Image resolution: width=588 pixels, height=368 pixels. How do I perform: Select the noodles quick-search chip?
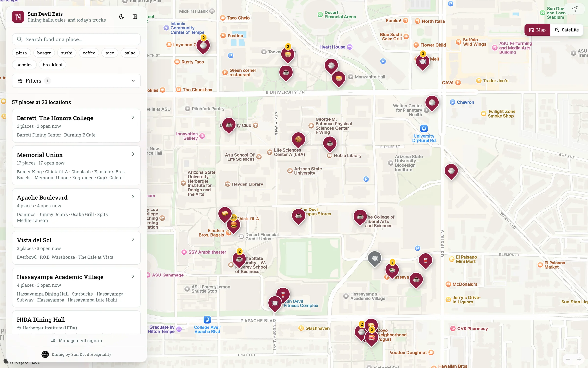tap(24, 65)
